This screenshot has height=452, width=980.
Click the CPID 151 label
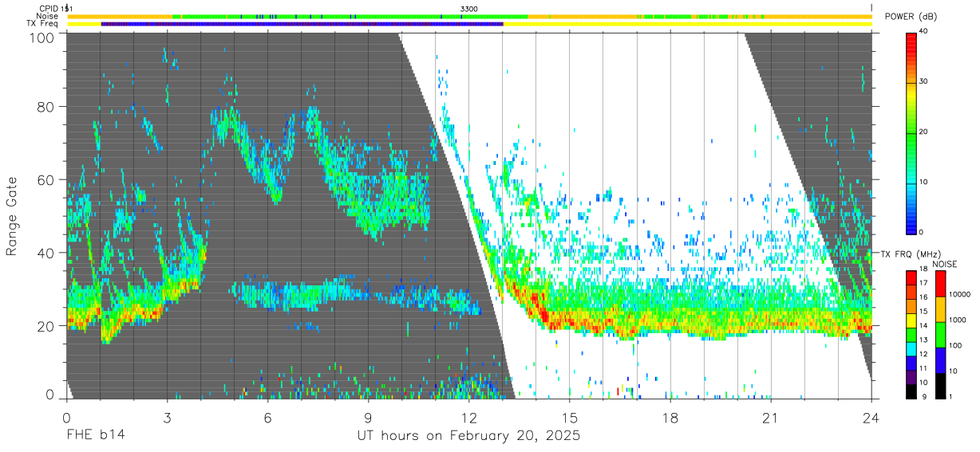[x=56, y=8]
